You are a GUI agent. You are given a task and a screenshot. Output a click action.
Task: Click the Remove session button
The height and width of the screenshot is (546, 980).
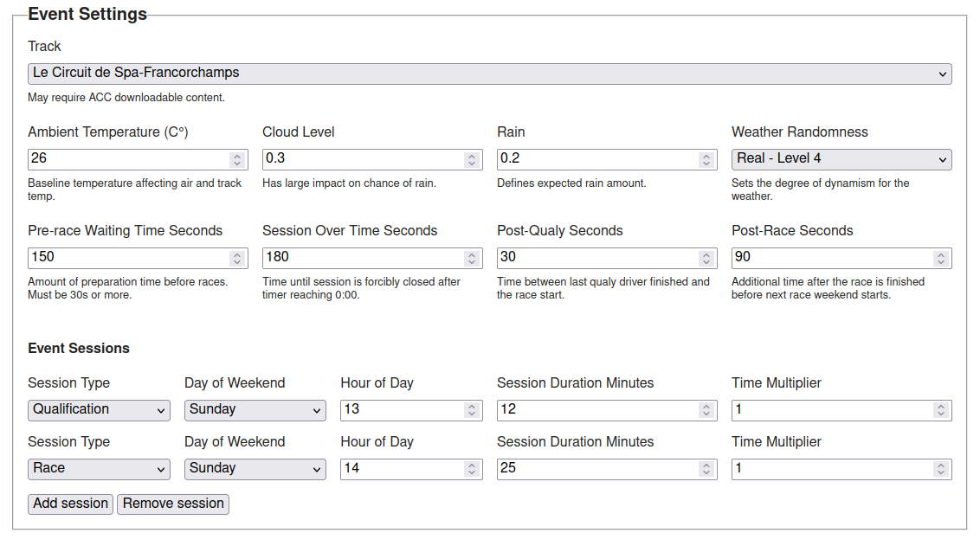coord(173,504)
